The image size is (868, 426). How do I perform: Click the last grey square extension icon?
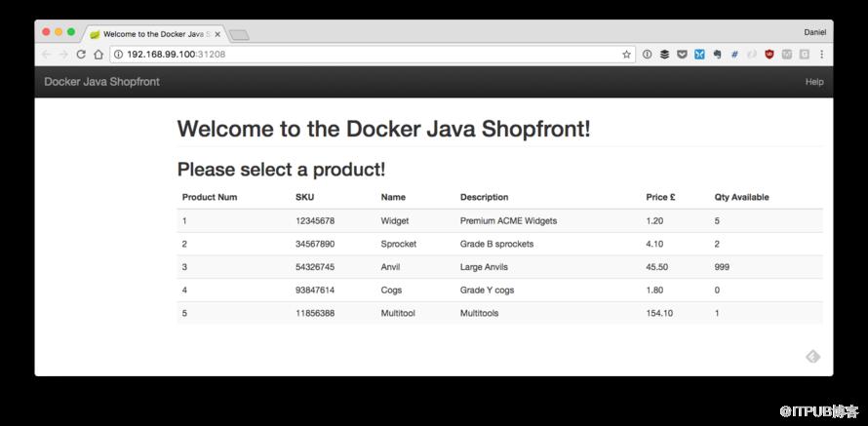[804, 55]
